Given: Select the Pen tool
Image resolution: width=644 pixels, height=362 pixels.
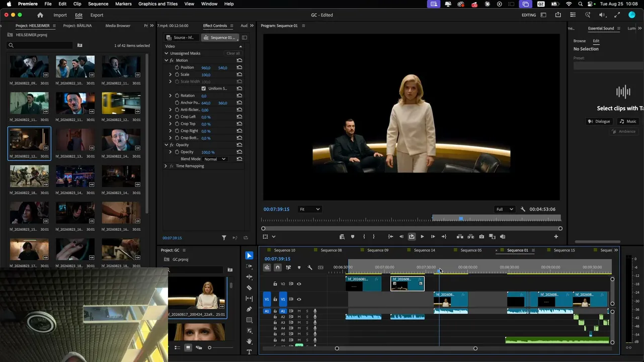Looking at the screenshot, I should click(x=249, y=309).
